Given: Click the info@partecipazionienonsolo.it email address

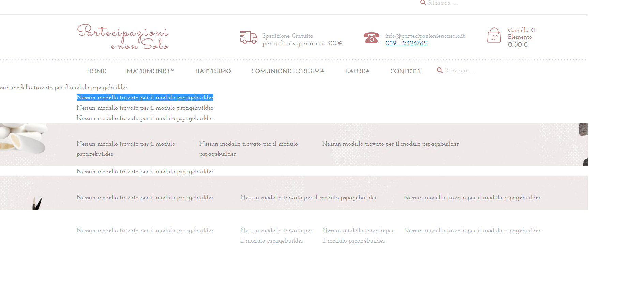Looking at the screenshot, I should pyautogui.click(x=425, y=36).
